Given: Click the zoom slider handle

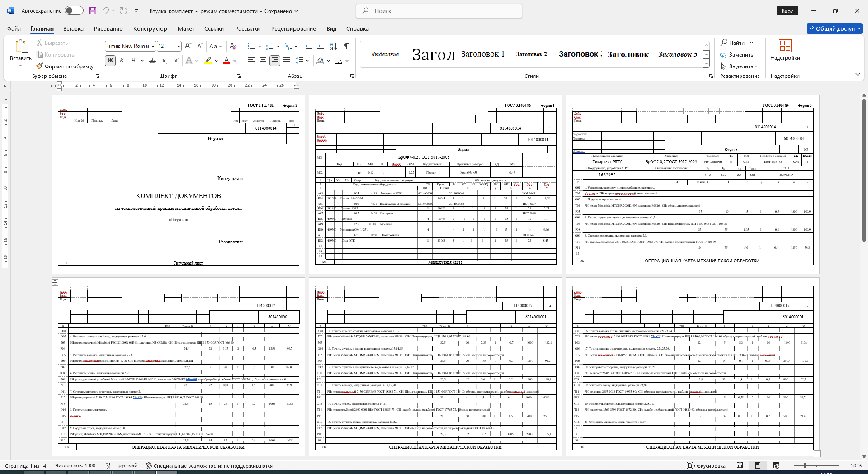Looking at the screenshot, I should (x=805, y=465).
